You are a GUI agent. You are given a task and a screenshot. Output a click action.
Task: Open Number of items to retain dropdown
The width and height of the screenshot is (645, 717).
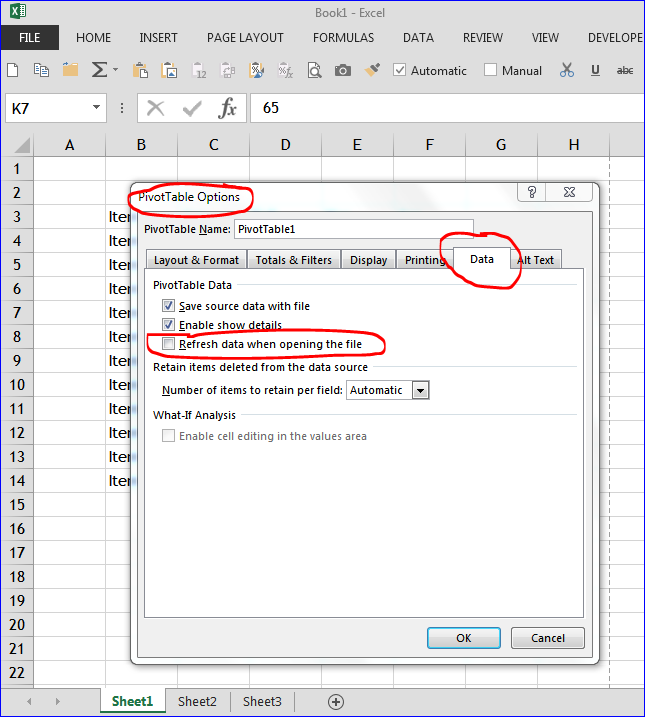(420, 390)
